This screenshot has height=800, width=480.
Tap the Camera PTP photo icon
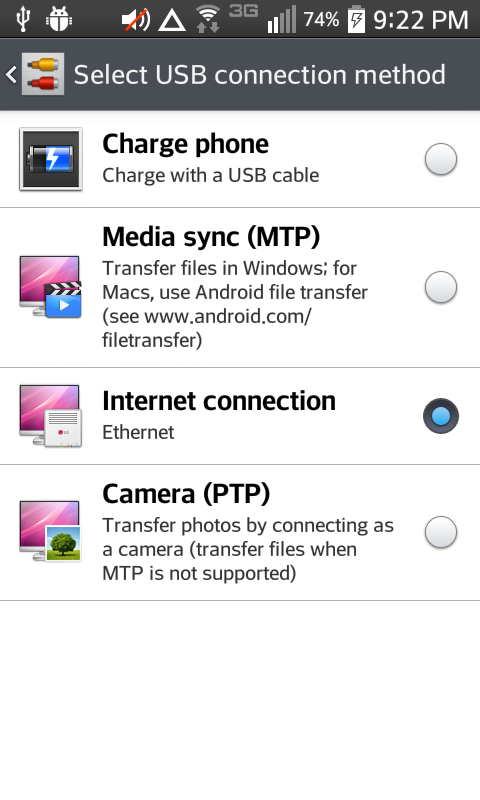(x=50, y=531)
